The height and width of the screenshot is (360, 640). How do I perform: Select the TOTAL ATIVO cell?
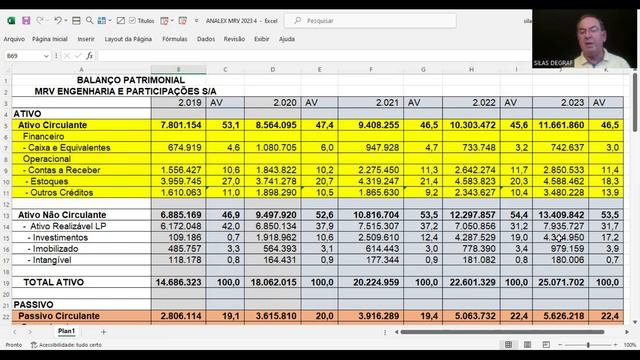click(x=81, y=282)
